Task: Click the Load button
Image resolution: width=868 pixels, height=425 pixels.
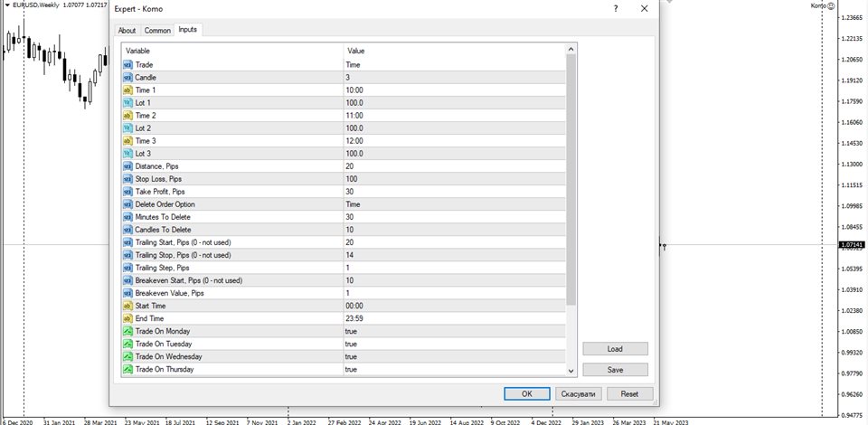Action: coord(615,349)
